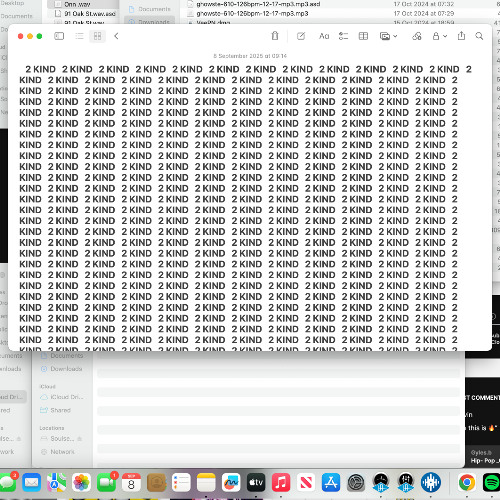
Task: Open the photos and media dropdown
Action: click(388, 36)
